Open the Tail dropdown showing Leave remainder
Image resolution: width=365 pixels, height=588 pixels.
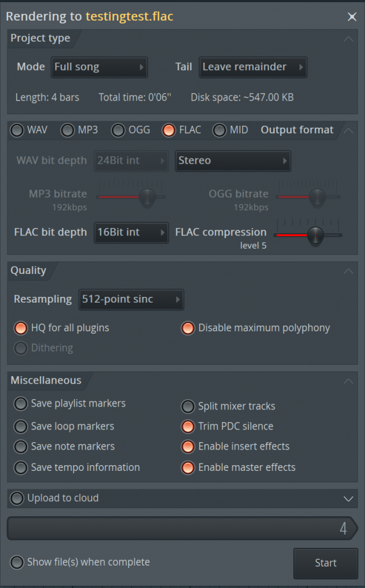[253, 67]
